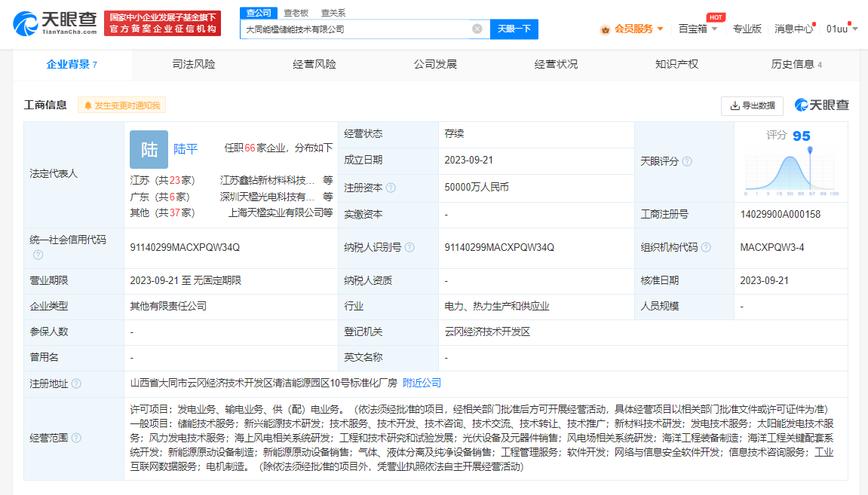Open the 01uu account dropdown
Screen dimensions: 868x495
842,29
